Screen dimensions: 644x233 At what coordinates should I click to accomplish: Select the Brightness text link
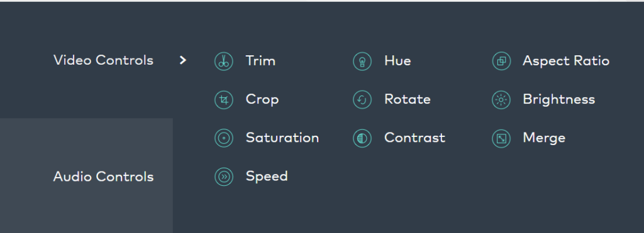tap(558, 99)
